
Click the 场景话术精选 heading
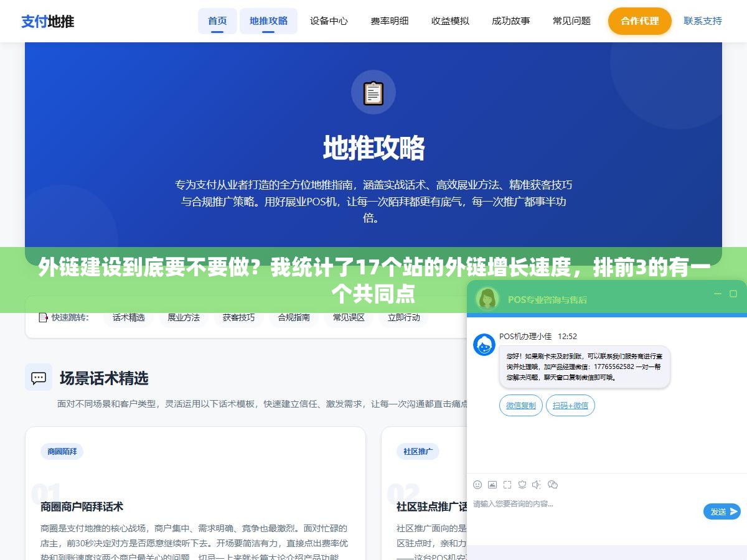[104, 378]
